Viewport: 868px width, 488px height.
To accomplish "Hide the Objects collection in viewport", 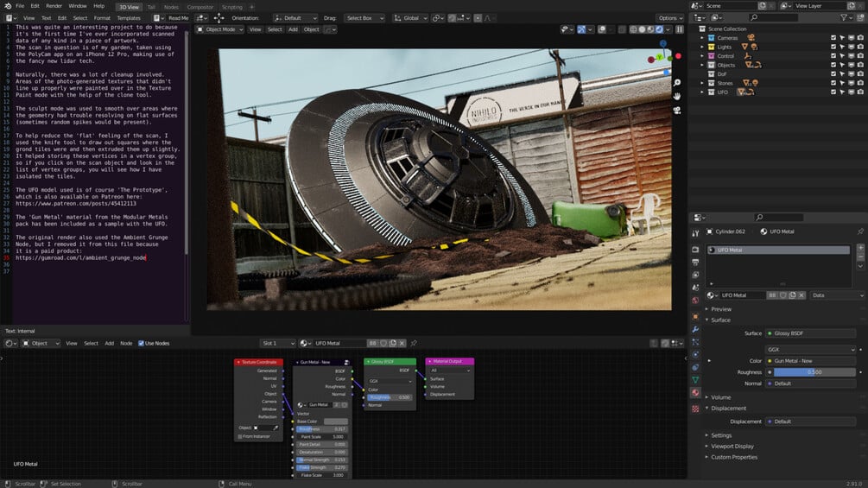I will pyautogui.click(x=852, y=66).
